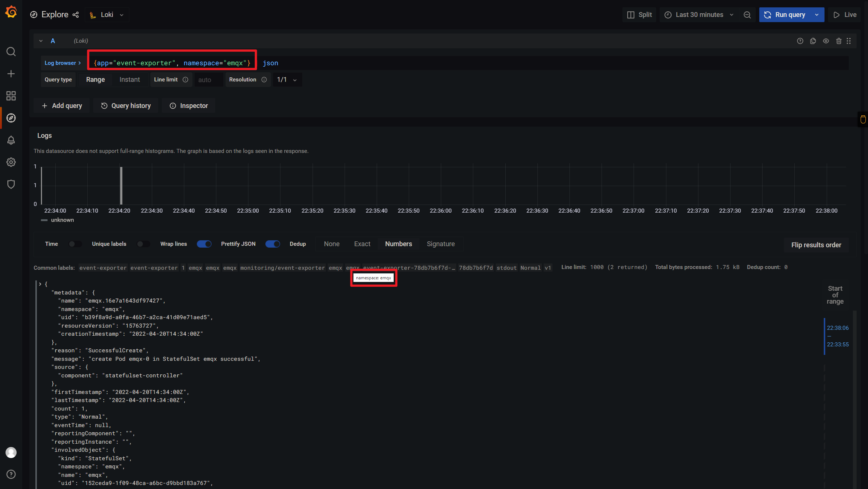Click the Inspector panel icon

click(172, 106)
